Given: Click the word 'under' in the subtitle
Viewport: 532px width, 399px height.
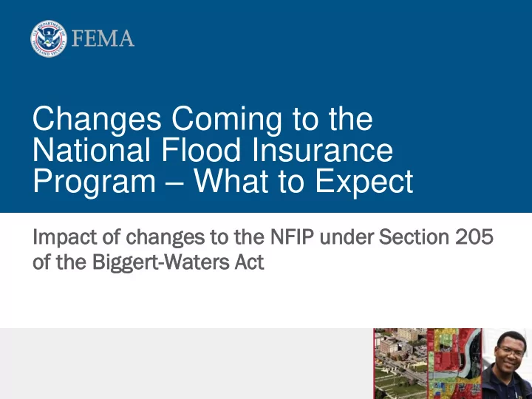Looking at the screenshot, I should coord(347,236).
